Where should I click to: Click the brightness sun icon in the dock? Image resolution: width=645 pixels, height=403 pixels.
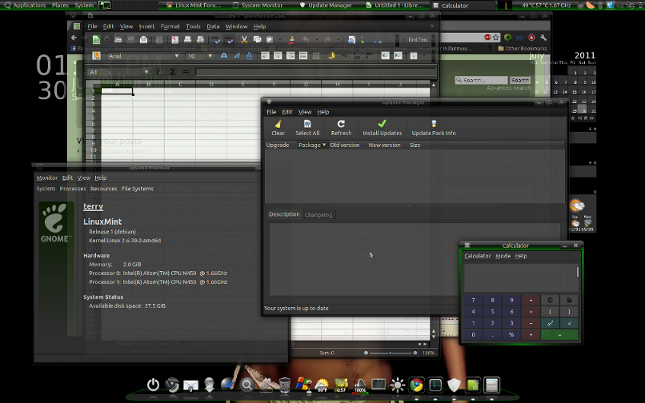tap(397, 385)
